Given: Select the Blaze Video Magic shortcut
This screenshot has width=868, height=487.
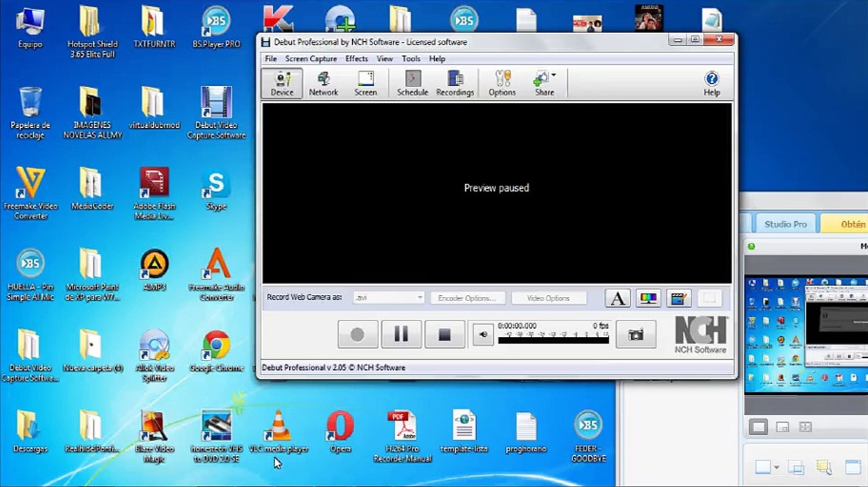Looking at the screenshot, I should 154,437.
